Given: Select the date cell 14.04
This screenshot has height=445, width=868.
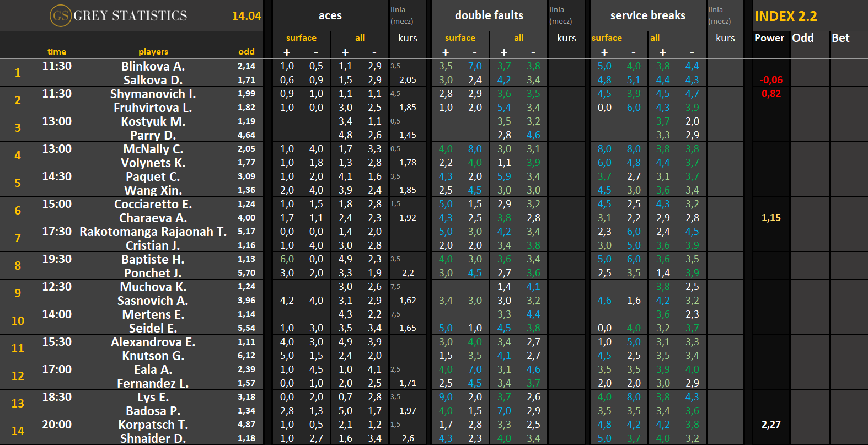Looking at the screenshot, I should click(x=246, y=16).
